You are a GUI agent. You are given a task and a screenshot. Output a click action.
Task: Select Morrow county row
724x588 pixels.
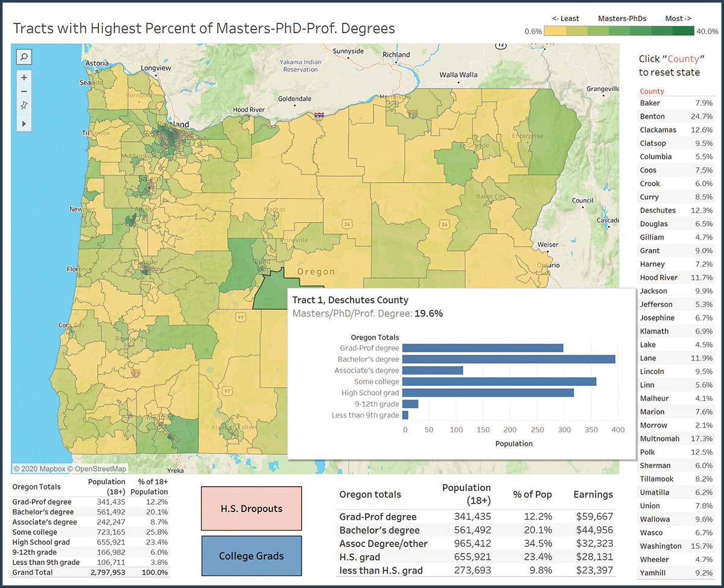tap(676, 425)
